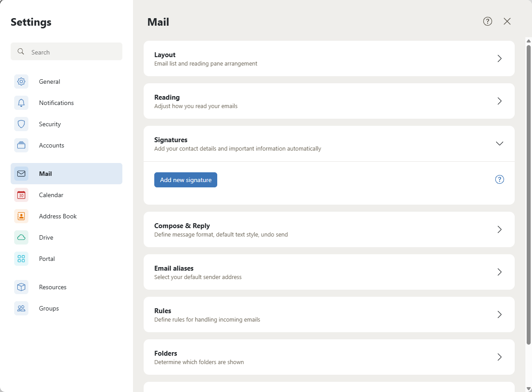The height and width of the screenshot is (392, 532).
Task: Expand the Layout section chevron
Action: [500, 58]
